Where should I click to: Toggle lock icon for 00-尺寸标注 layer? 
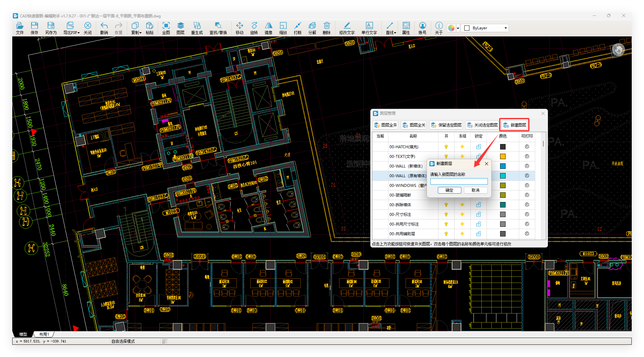pos(478,214)
